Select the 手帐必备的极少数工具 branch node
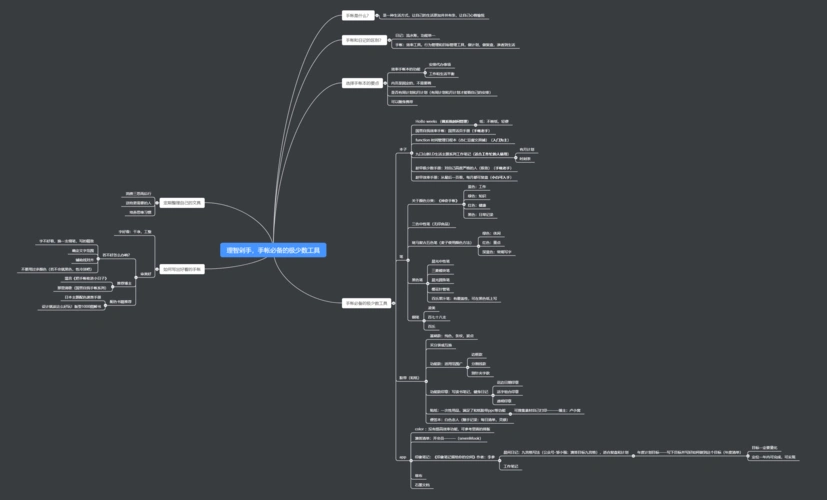 (x=366, y=303)
